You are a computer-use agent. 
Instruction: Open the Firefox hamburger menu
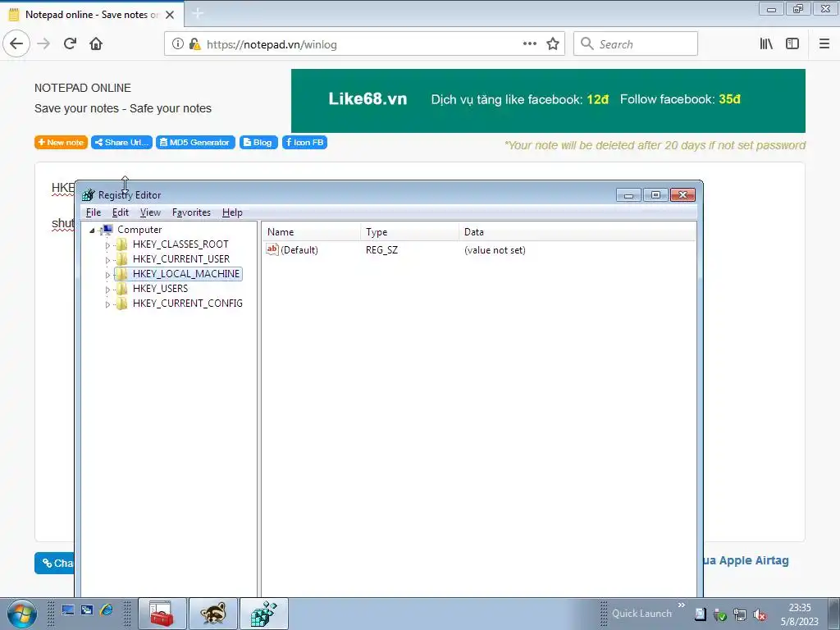point(824,44)
